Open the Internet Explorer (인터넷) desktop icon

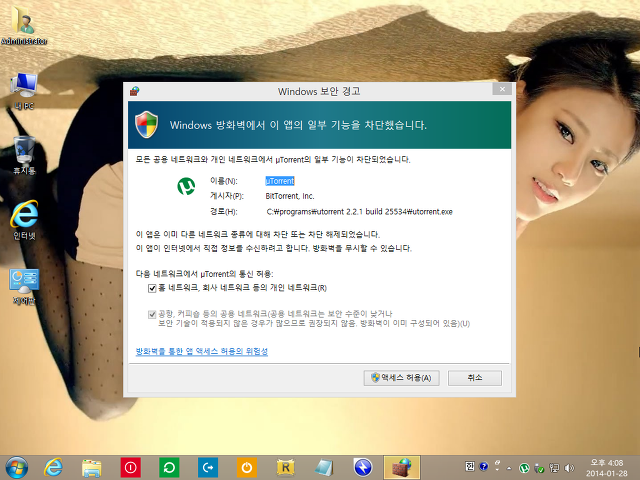tap(24, 220)
